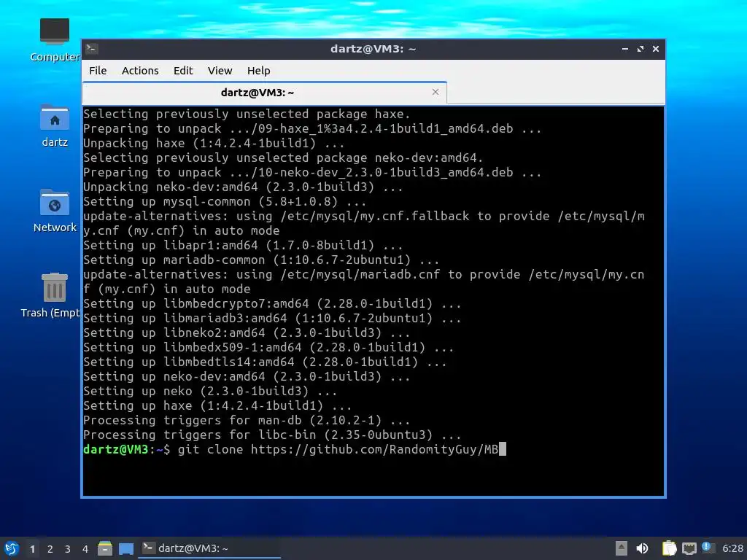The image size is (747, 560).
Task: Maximize the terminal window
Action: [x=640, y=49]
